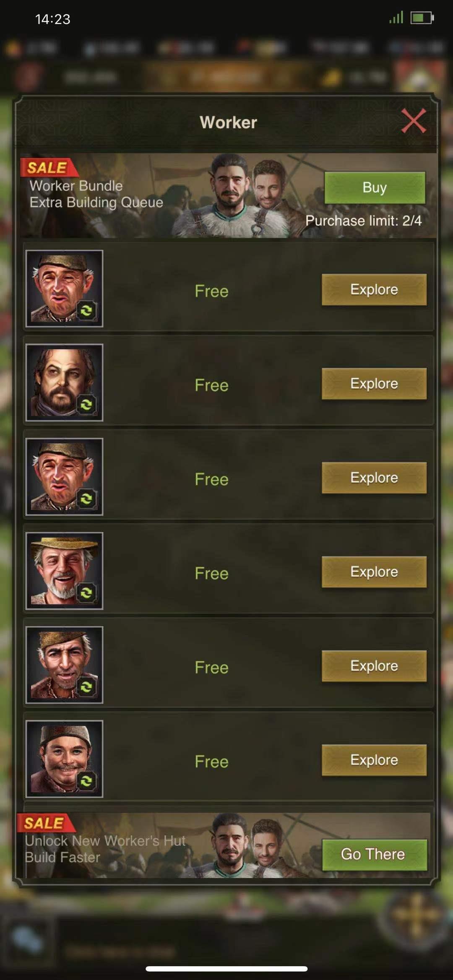Select the sixth worker portrait
Screen dimensions: 453x980
coord(64,759)
